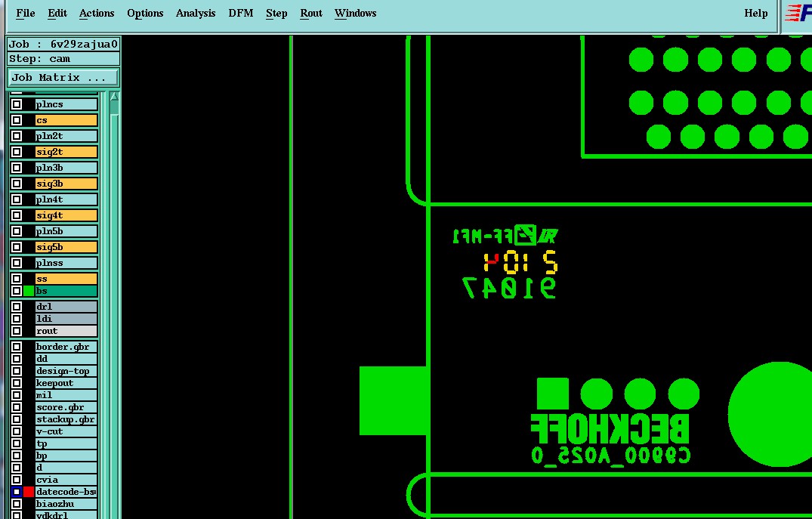Select the score.gbr layer name
Viewport: 812px width, 519px height.
pos(66,407)
